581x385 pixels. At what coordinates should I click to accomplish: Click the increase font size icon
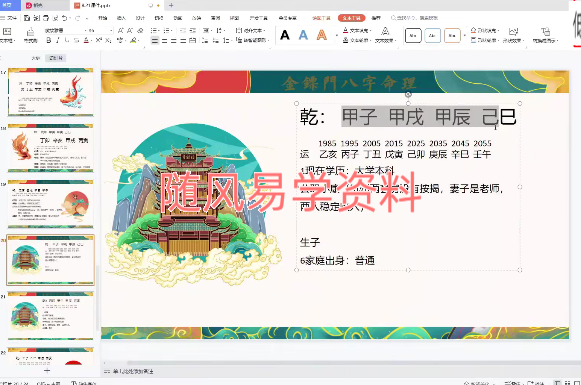click(120, 30)
